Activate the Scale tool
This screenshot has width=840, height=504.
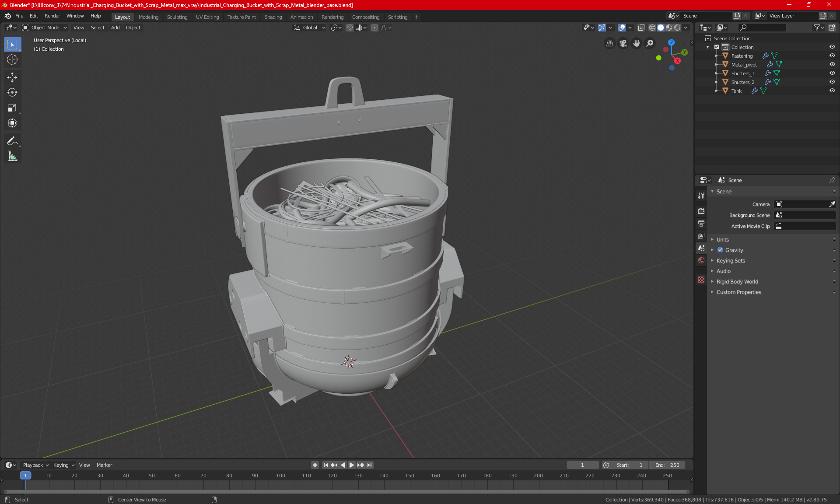tap(12, 108)
